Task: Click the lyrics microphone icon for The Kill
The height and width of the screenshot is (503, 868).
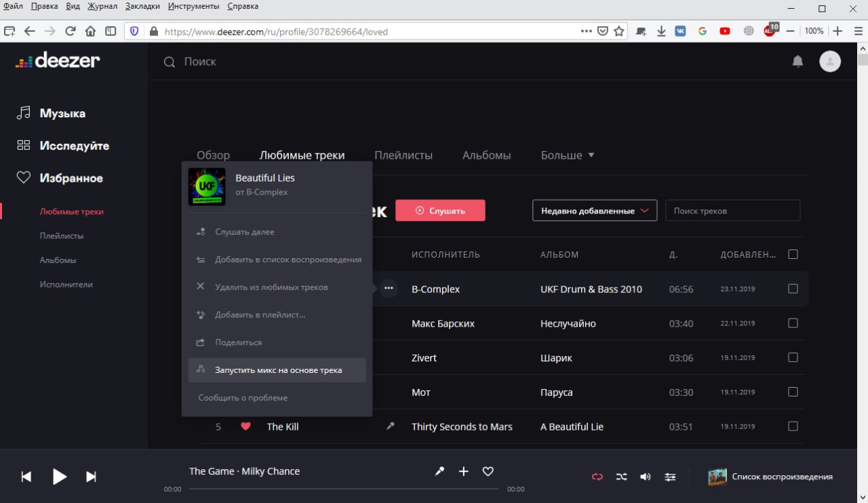Action: click(390, 426)
